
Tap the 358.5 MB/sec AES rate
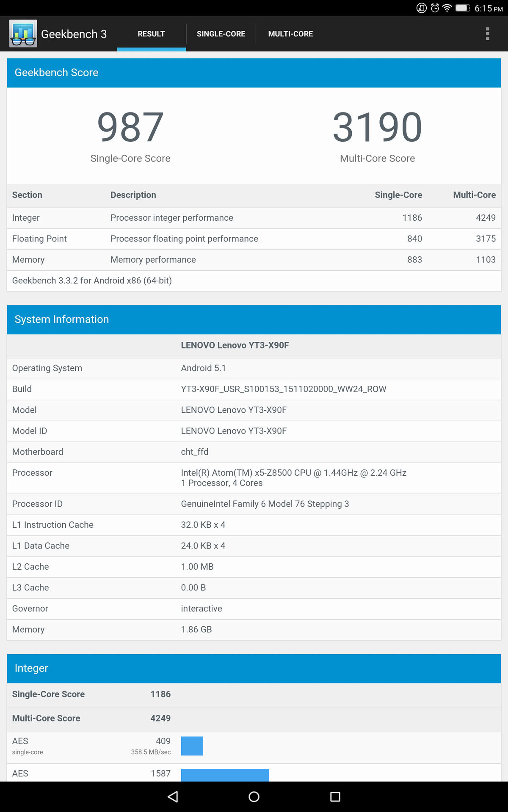pos(151,752)
